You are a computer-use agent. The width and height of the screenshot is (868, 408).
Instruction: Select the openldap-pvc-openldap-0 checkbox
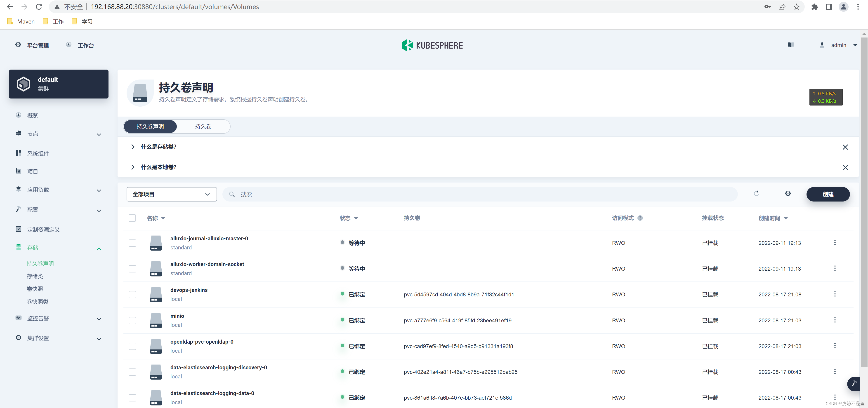(x=132, y=346)
